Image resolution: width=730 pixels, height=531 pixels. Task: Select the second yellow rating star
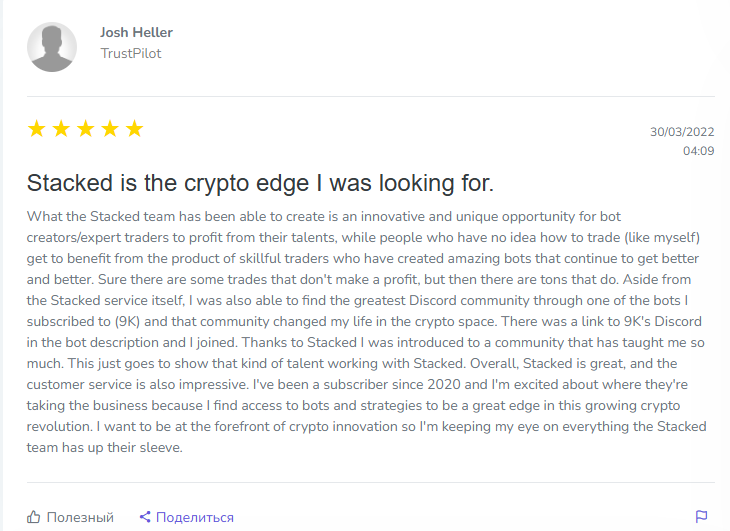[x=61, y=129]
